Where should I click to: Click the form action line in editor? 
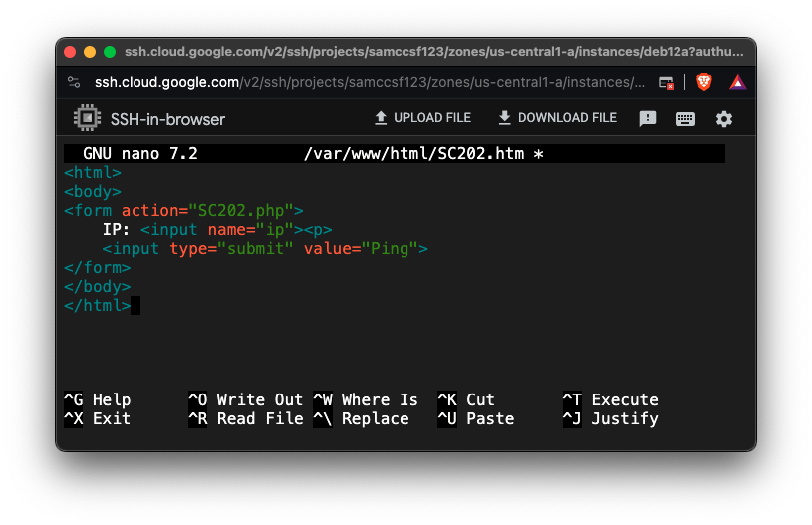point(183,210)
